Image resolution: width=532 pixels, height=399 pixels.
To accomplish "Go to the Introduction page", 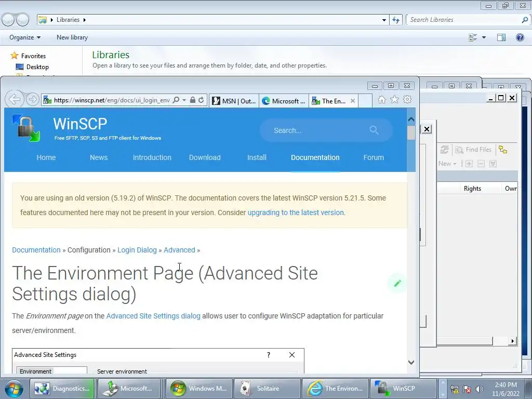I will pyautogui.click(x=152, y=157).
